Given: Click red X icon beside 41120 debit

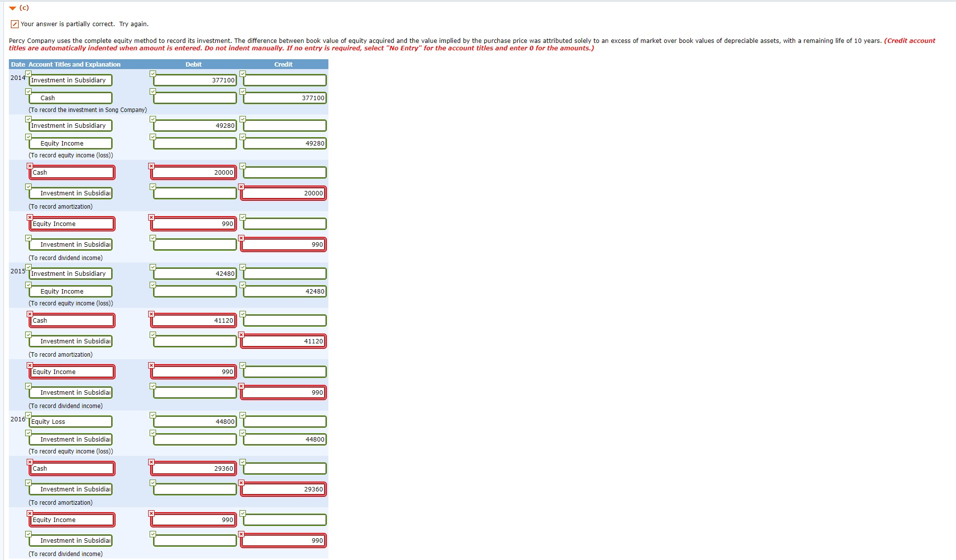Looking at the screenshot, I should [151, 314].
